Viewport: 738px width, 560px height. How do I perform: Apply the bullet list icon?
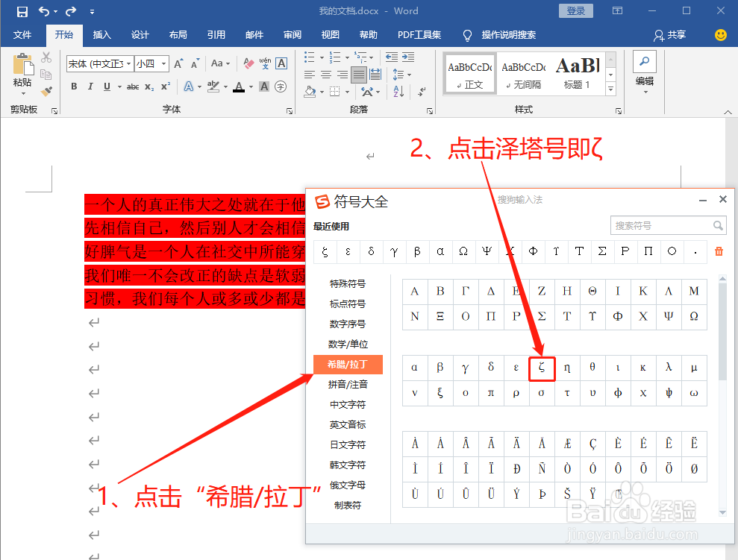click(309, 57)
